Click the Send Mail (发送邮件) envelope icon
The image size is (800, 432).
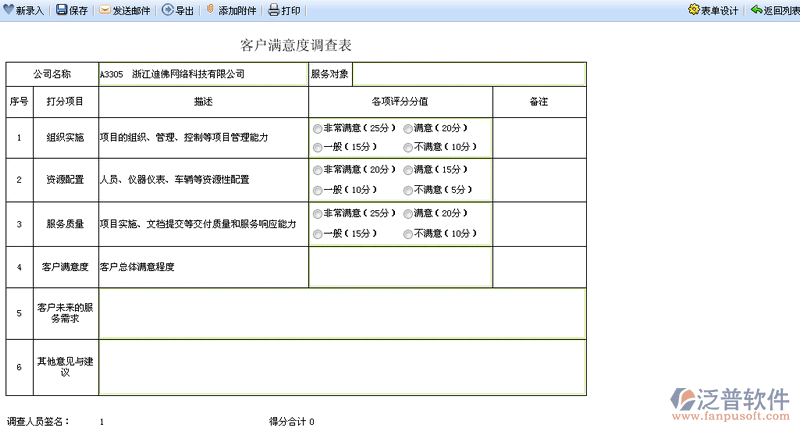105,10
